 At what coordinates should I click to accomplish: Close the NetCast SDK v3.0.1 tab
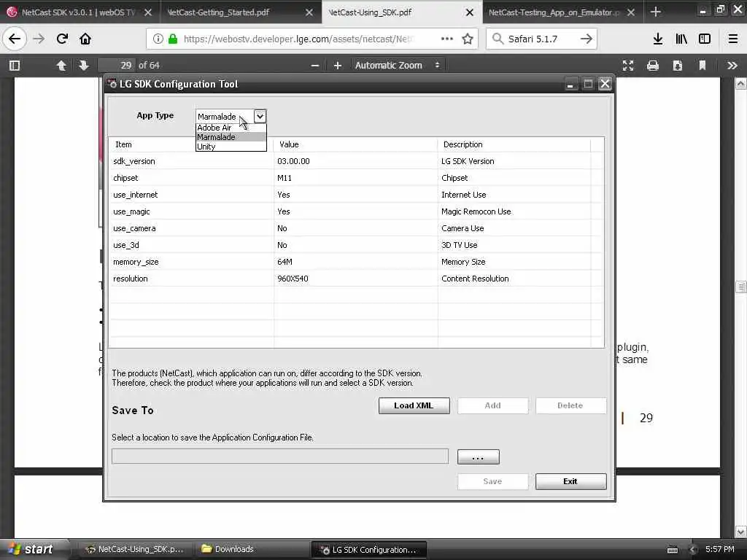coord(148,12)
